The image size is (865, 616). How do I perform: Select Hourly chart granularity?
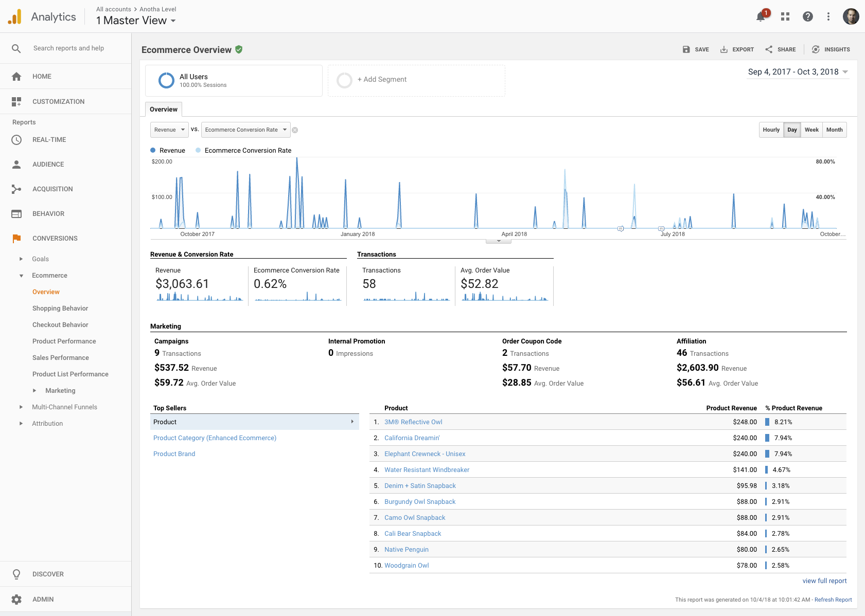pyautogui.click(x=771, y=130)
